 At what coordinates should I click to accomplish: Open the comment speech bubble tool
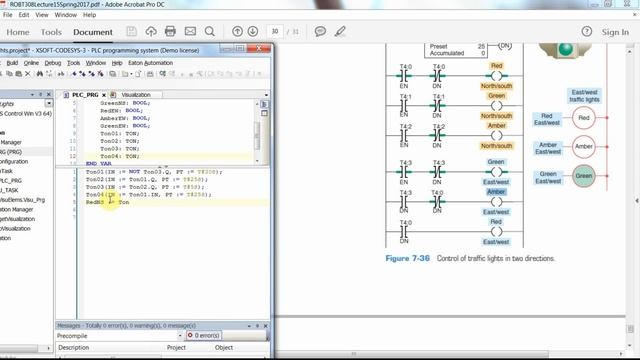[x=320, y=31]
